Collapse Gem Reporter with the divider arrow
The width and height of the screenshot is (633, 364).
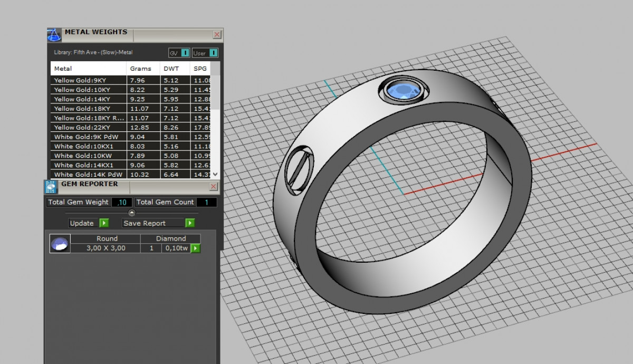tap(132, 213)
